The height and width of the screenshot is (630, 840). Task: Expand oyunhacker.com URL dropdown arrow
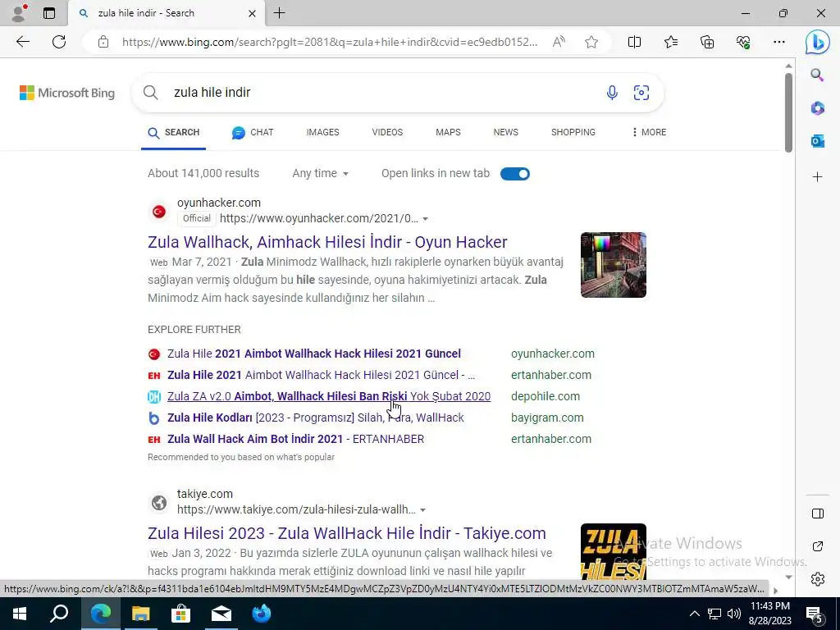tap(426, 218)
